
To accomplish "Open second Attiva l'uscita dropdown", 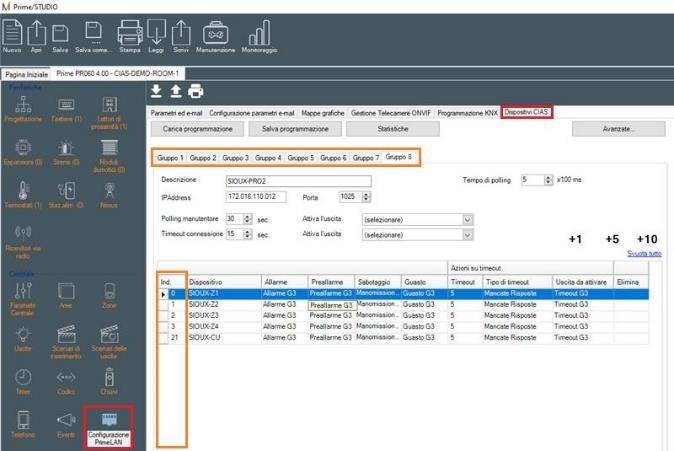I will [x=417, y=235].
